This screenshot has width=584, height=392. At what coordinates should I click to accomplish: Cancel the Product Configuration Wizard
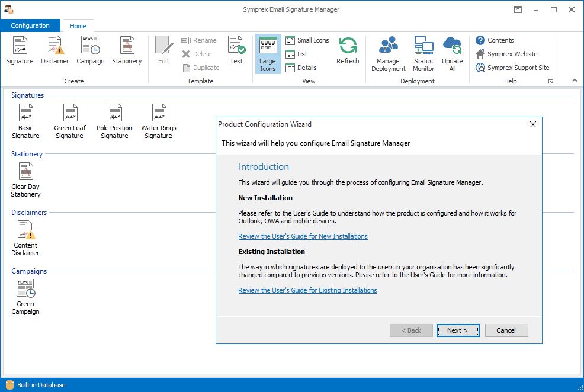[506, 330]
